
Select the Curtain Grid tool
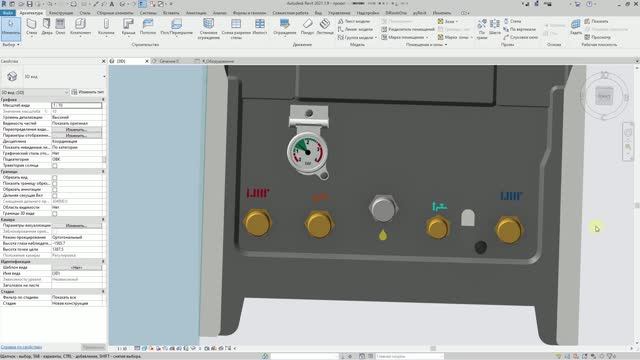coord(236,28)
